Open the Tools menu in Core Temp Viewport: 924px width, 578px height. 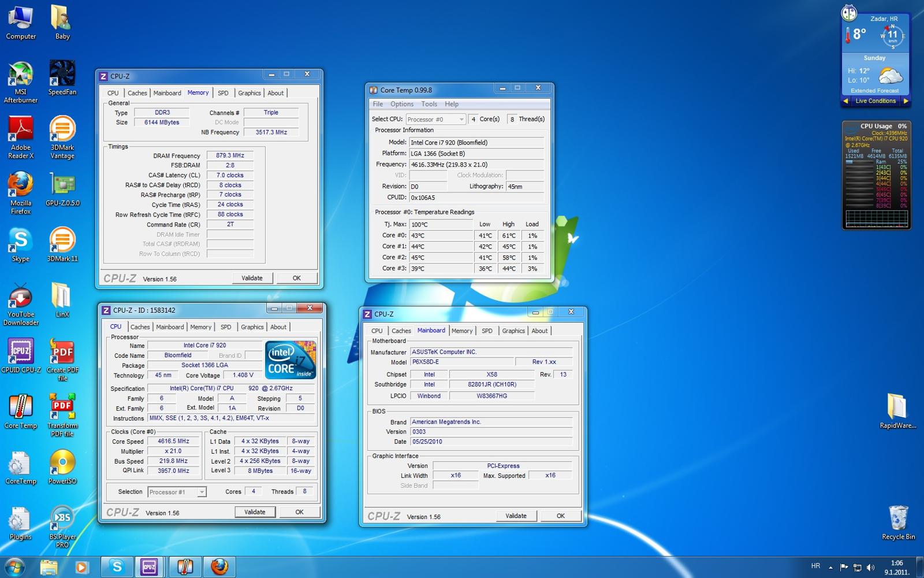tap(429, 104)
